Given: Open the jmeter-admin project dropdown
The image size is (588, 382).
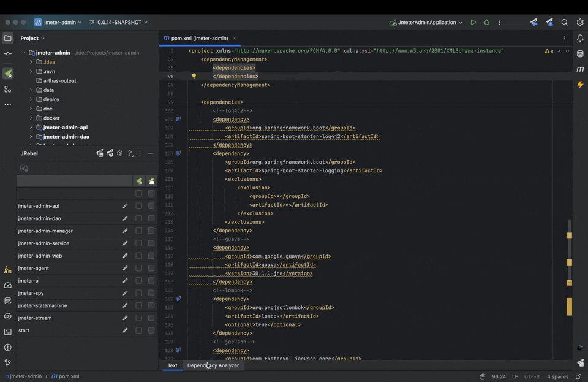Looking at the screenshot, I should coord(58,23).
